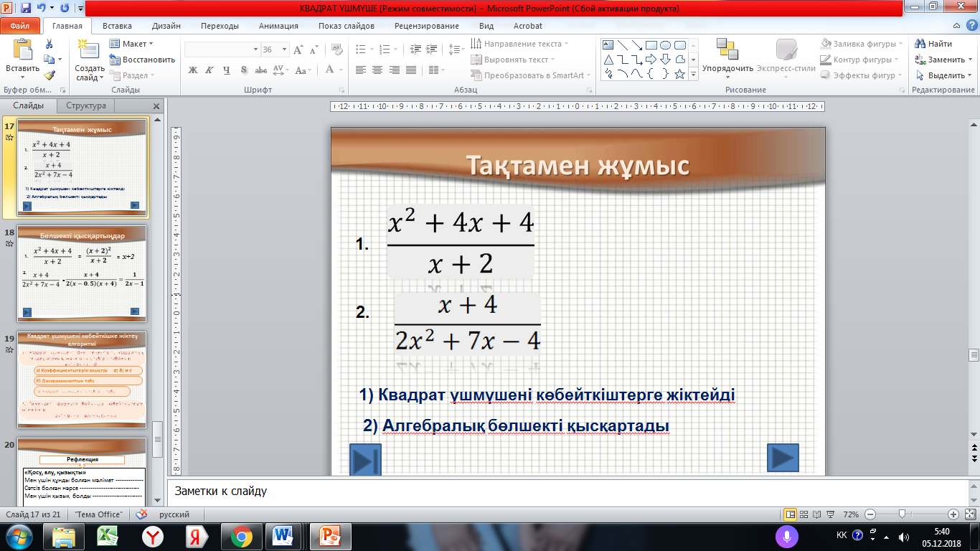Toggle bold Ж formatting

click(192, 70)
